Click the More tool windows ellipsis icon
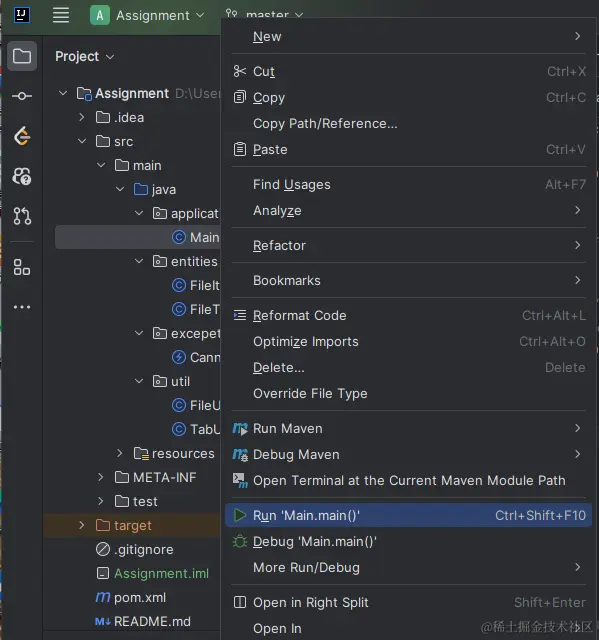The width and height of the screenshot is (599, 640). [22, 307]
